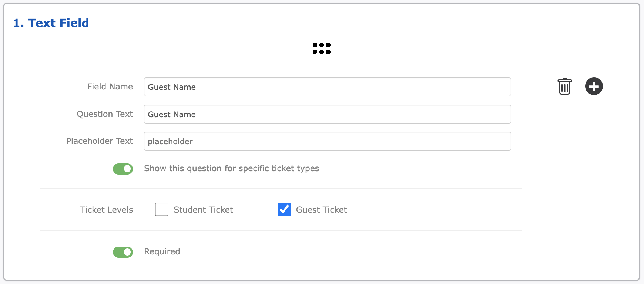Image resolution: width=644 pixels, height=284 pixels.
Task: Click the six-dot drag handle icon
Action: click(x=321, y=48)
